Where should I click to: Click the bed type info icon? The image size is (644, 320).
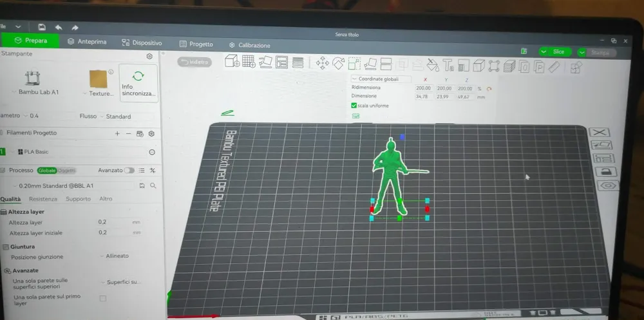pos(111,72)
